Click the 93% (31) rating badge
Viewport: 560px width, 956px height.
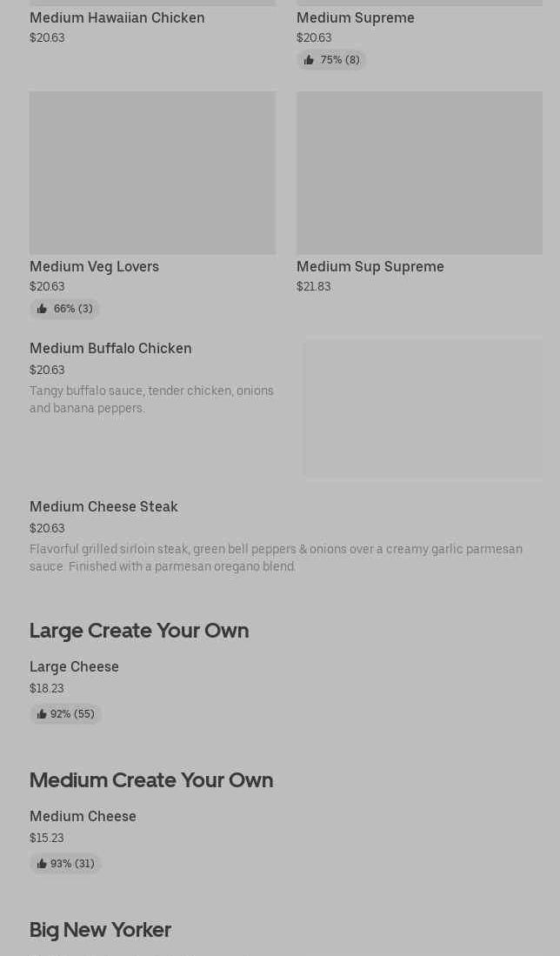pyautogui.click(x=66, y=864)
